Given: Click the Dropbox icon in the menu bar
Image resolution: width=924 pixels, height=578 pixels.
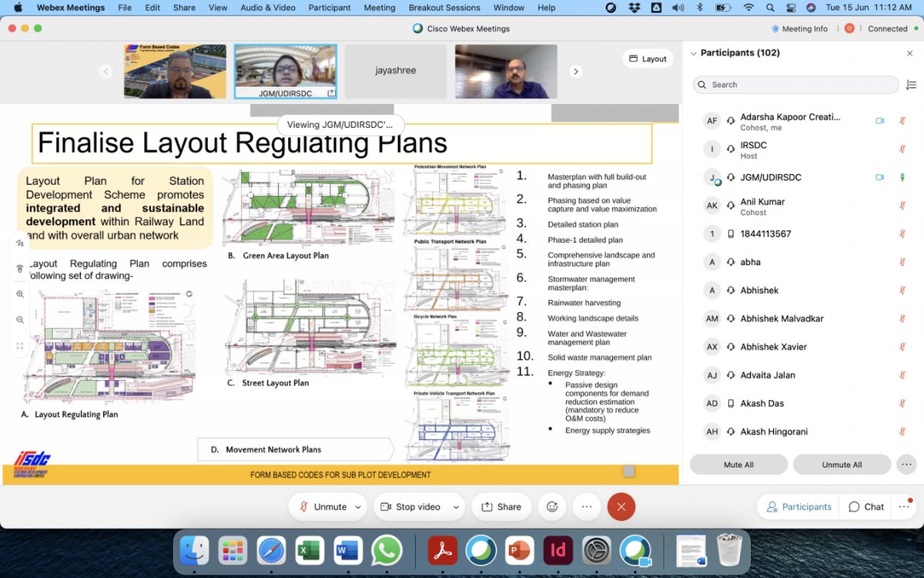Looking at the screenshot, I should pyautogui.click(x=634, y=8).
